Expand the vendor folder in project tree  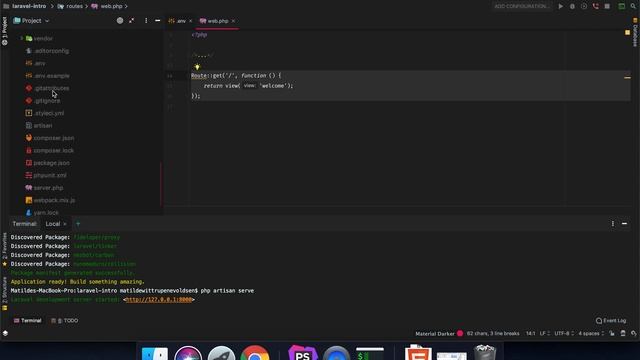click(22, 38)
